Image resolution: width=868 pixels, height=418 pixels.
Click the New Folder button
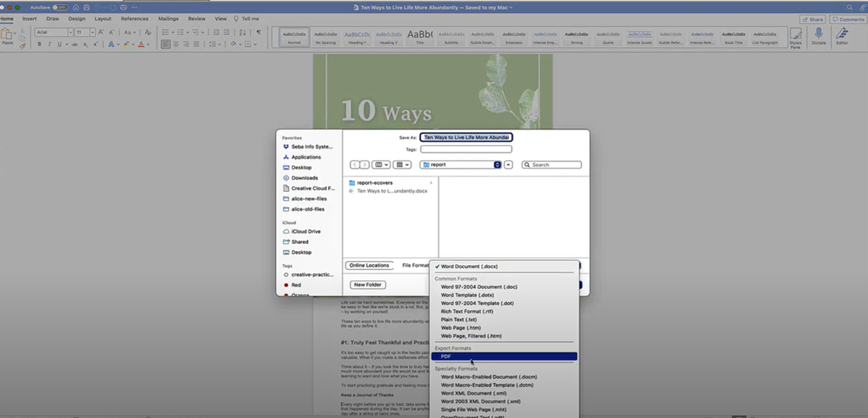(x=367, y=285)
